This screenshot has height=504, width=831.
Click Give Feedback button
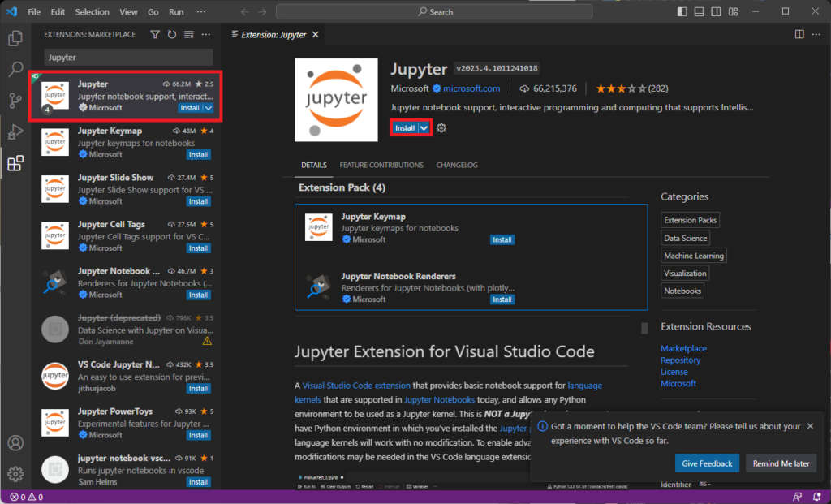coord(707,463)
